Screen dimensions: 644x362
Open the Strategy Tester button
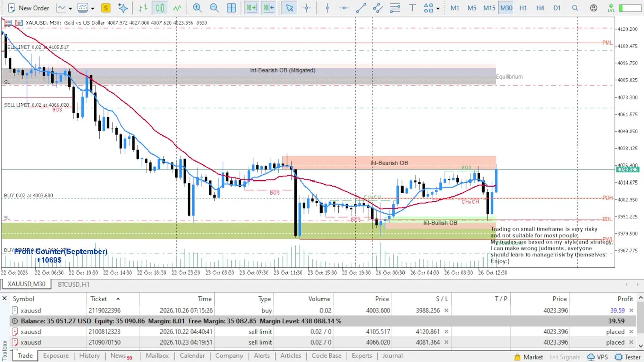tap(628, 357)
